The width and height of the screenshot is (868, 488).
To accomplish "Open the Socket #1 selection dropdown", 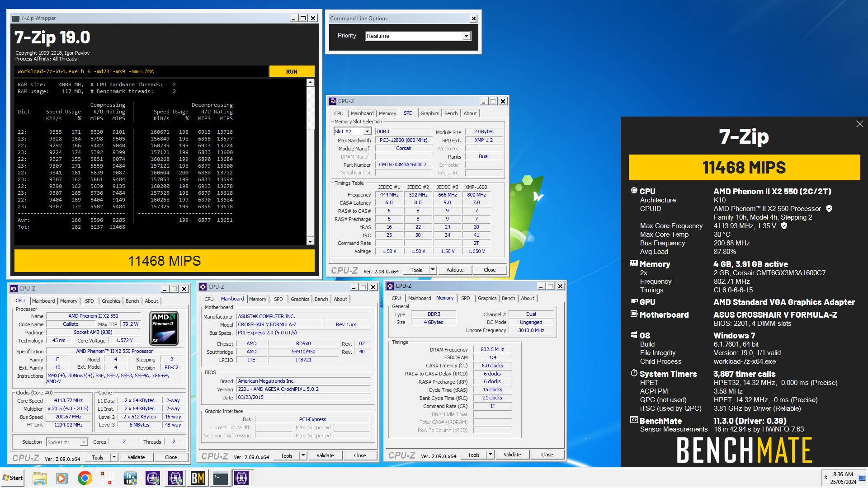I will click(x=84, y=442).
